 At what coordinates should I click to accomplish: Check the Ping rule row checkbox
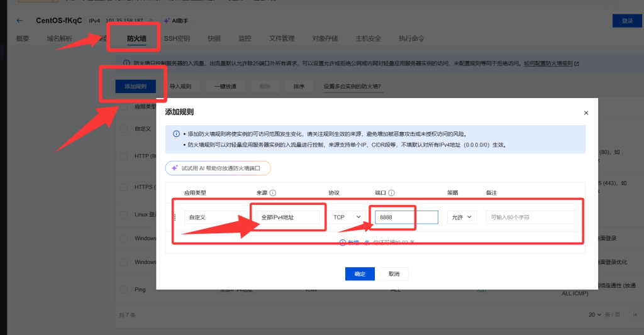tap(124, 290)
